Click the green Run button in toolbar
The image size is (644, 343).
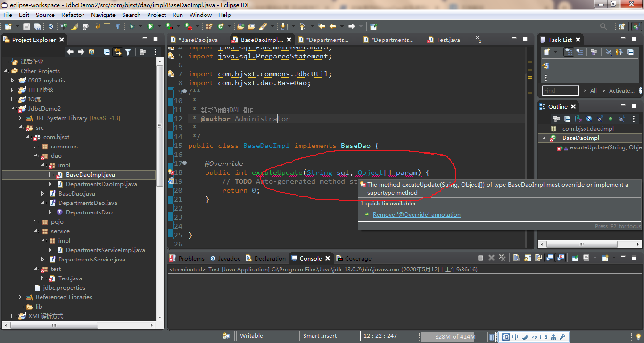pos(150,26)
